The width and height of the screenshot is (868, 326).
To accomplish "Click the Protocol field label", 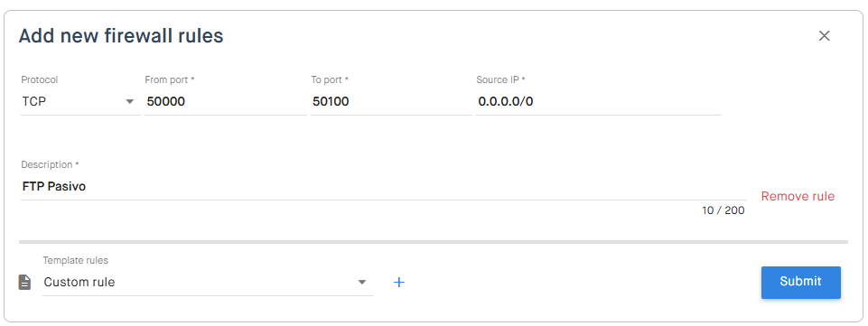I will (40, 80).
